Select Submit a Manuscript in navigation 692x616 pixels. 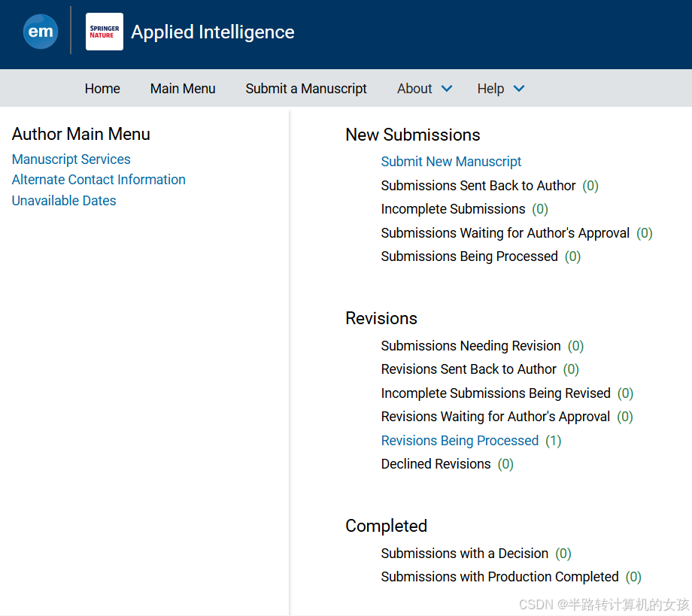[306, 88]
